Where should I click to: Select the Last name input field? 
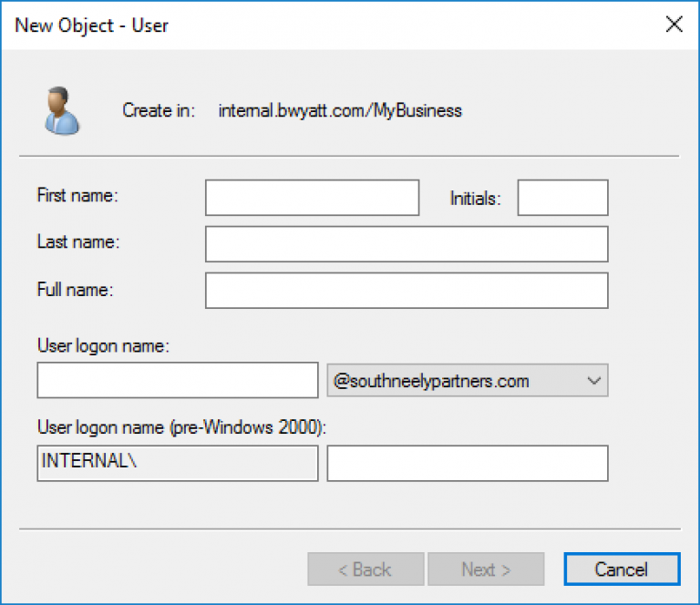click(407, 244)
